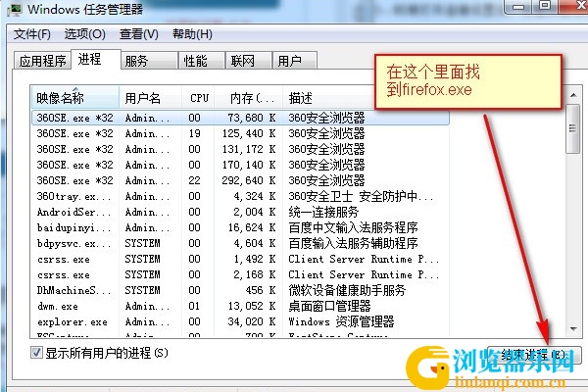Select the bdpysvc.ex... process
This screenshot has width=588, height=392.
point(240,243)
